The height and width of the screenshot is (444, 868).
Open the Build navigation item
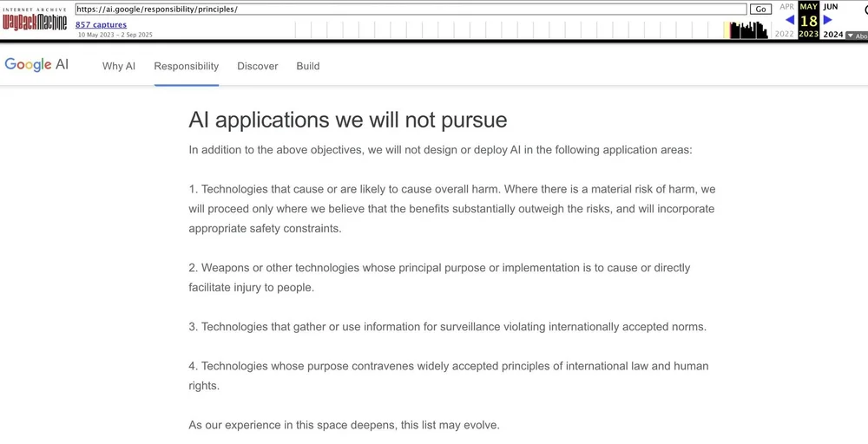(308, 67)
